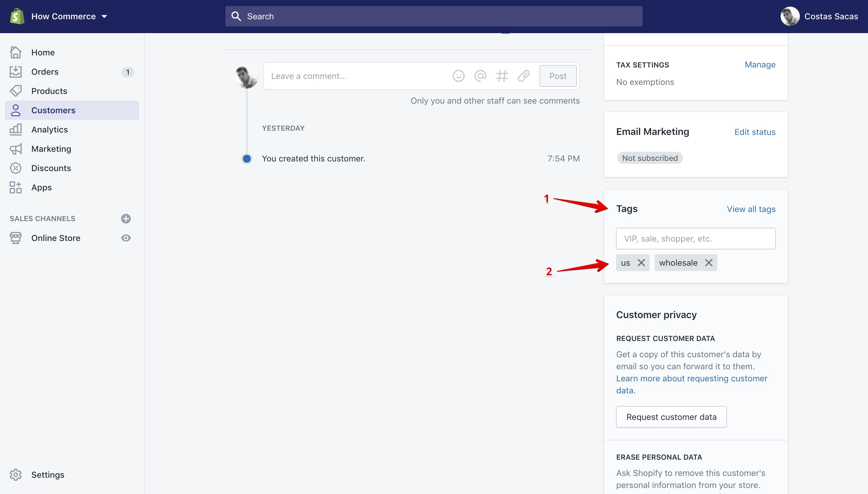Click the Post comment button

click(558, 76)
